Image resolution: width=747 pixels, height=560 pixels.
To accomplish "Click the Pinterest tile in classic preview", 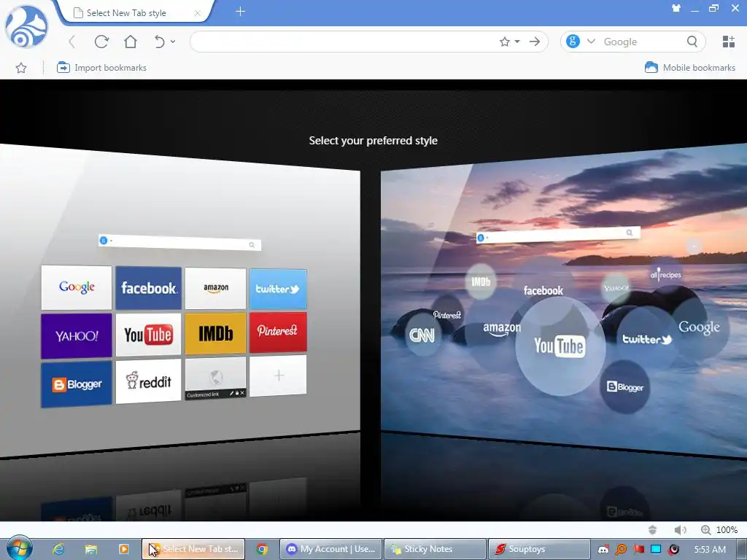I will point(278,332).
